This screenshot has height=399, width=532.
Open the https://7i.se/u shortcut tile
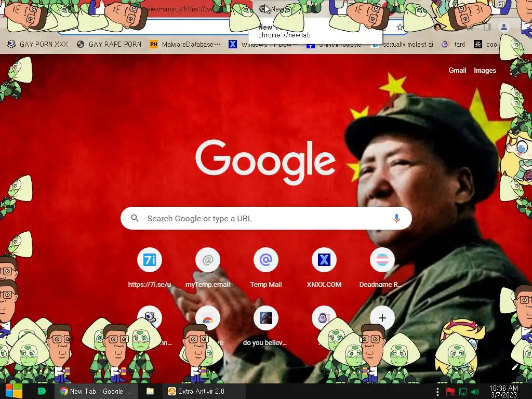click(149, 268)
